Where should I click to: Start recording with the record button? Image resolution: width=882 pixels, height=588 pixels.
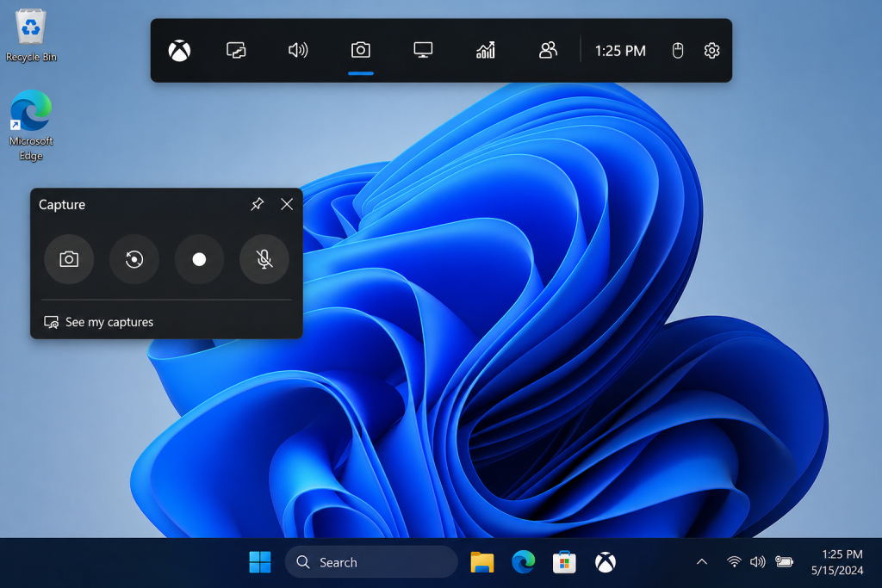click(x=199, y=259)
